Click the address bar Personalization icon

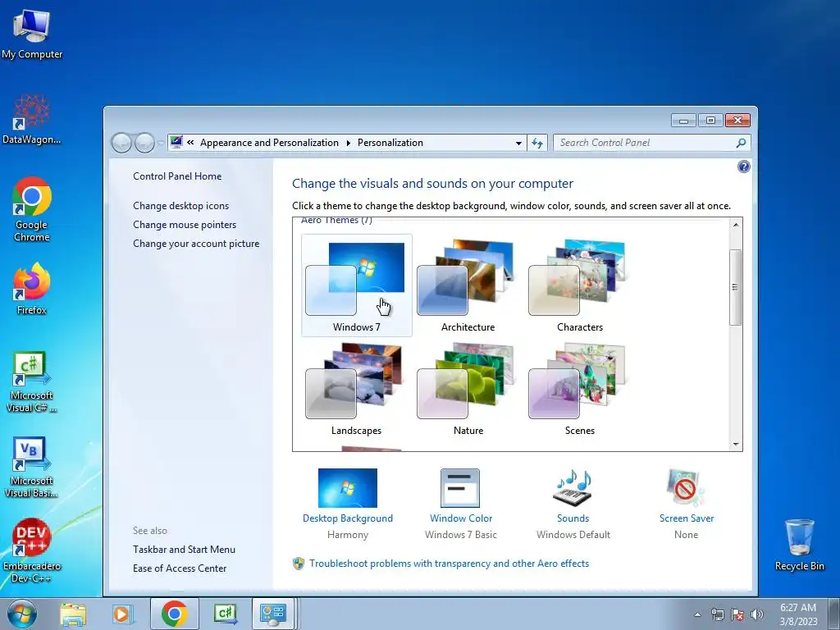(x=176, y=142)
